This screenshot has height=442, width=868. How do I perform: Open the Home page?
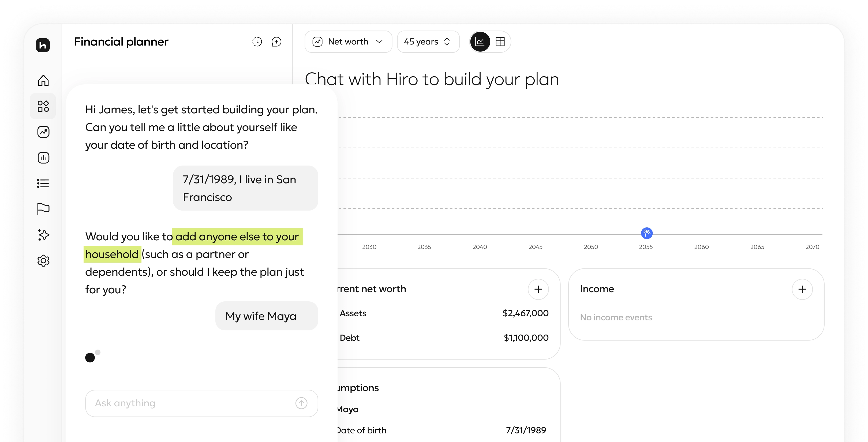point(43,81)
